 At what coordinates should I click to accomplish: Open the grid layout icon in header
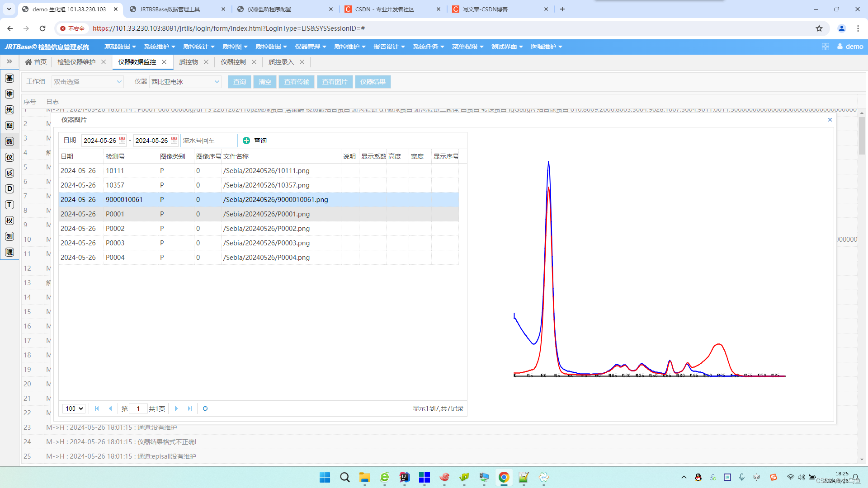click(826, 47)
